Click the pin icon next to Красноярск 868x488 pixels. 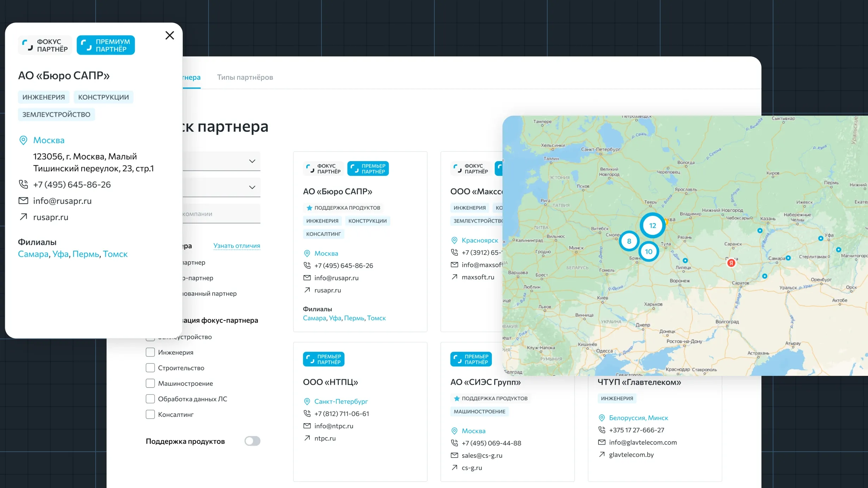[454, 240]
